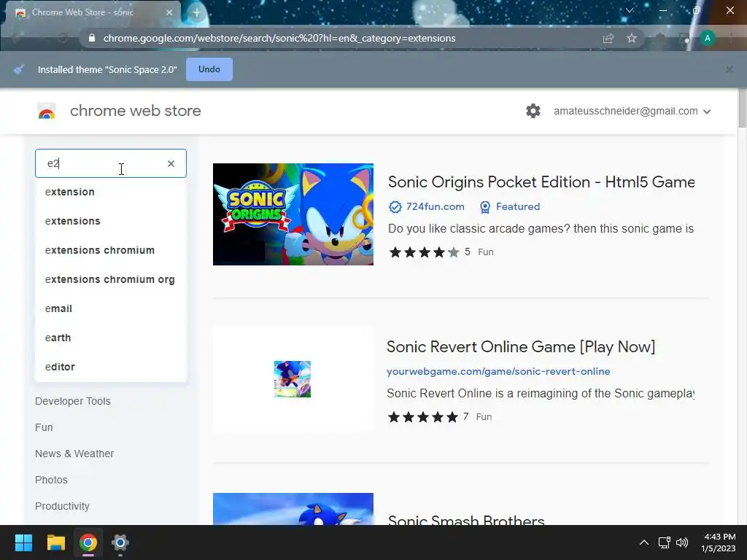
Task: Click the Chrome Web Store logo icon
Action: pyautogui.click(x=47, y=111)
